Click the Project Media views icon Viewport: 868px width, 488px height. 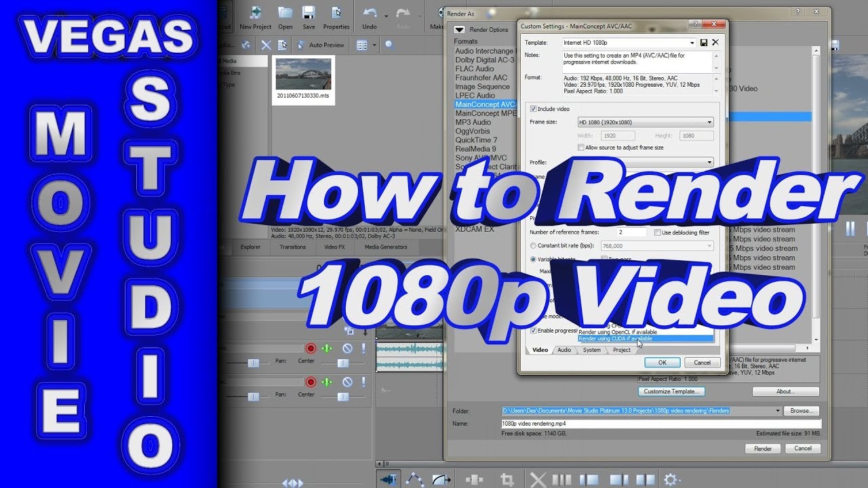(x=362, y=45)
